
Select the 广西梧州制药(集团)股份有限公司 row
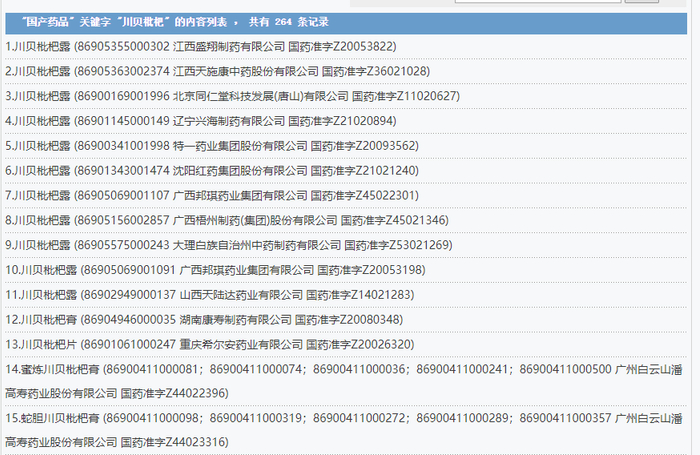coord(227,220)
